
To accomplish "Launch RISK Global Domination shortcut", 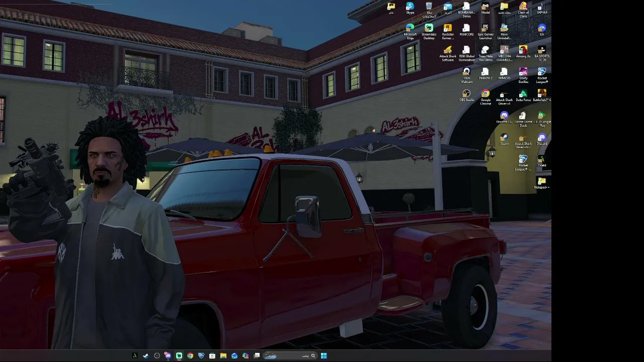I will click(x=466, y=54).
